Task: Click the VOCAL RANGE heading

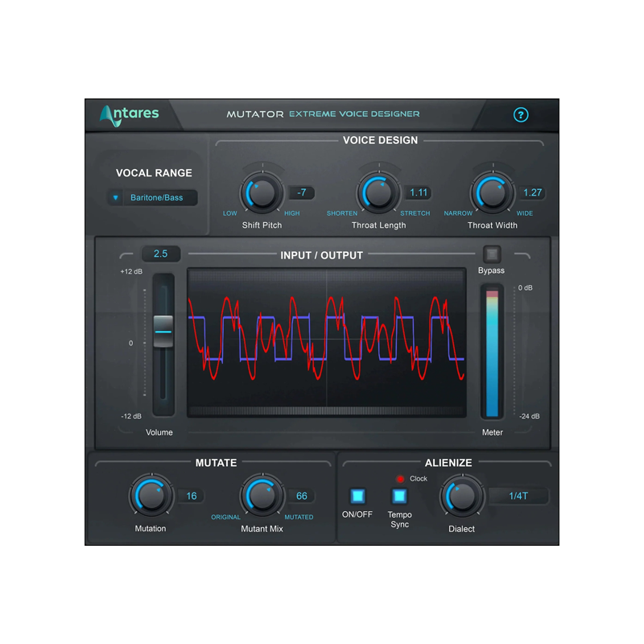Action: (x=154, y=173)
